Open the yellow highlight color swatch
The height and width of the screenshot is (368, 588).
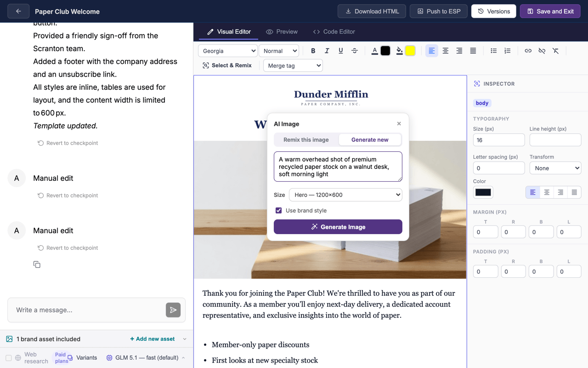tap(410, 51)
